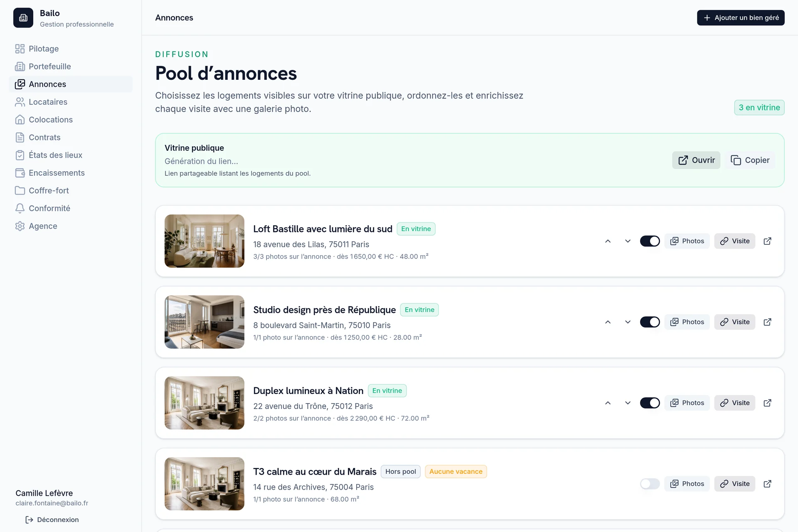The width and height of the screenshot is (798, 532).
Task: Move Duplex lumineux à Nation down
Action: click(628, 403)
